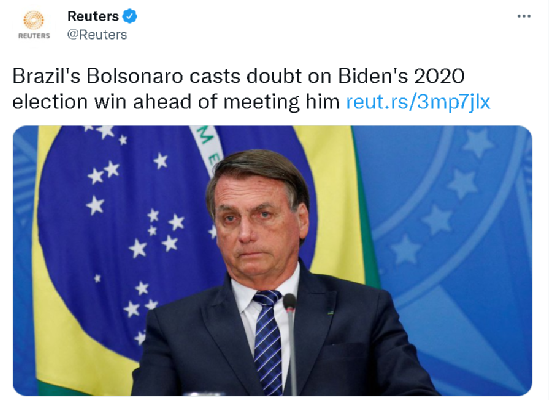Open the Reuters display name link
This screenshot has width=554, height=400.
pyautogui.click(x=93, y=16)
